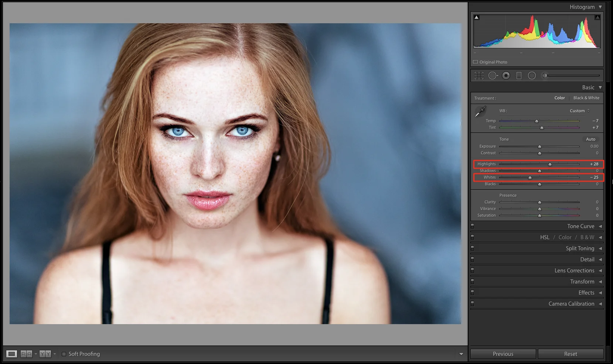Choose the Graduated Filter tool
Viewport: 613px width, 364px height.
point(519,76)
